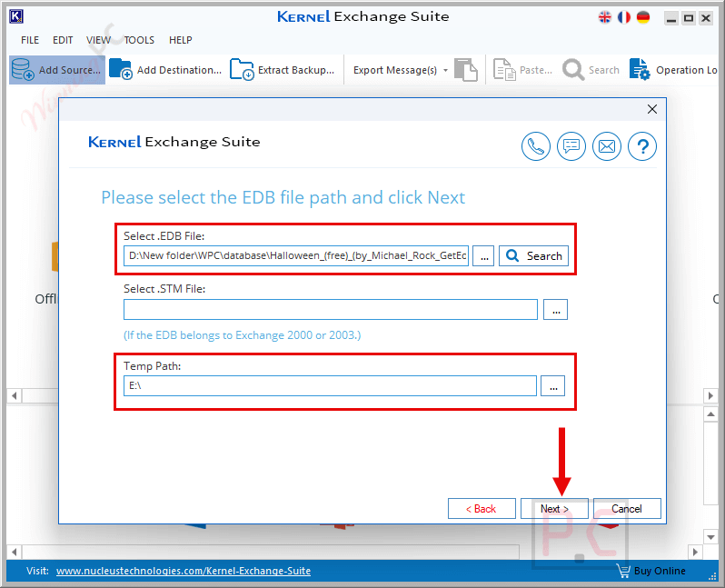Switch language to German with the German flag
This screenshot has width=725, height=588.
coord(643,17)
